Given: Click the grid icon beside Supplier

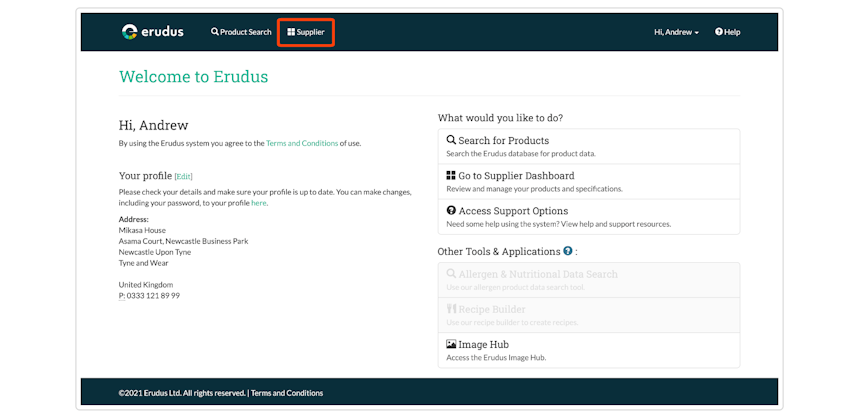Looking at the screenshot, I should pyautogui.click(x=291, y=32).
